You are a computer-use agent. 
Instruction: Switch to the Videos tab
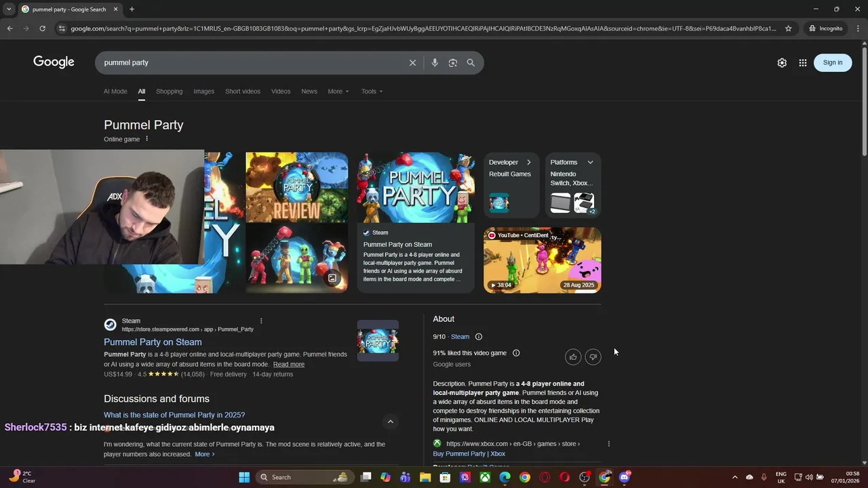pyautogui.click(x=281, y=91)
